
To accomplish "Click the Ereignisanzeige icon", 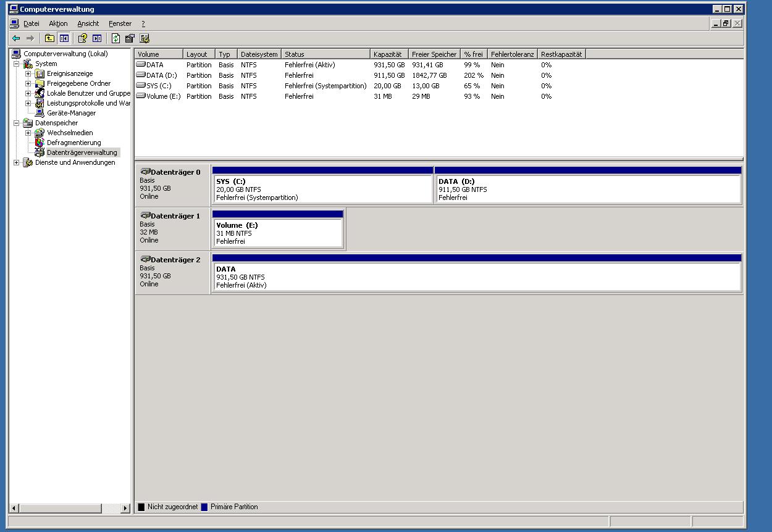I will 40,73.
